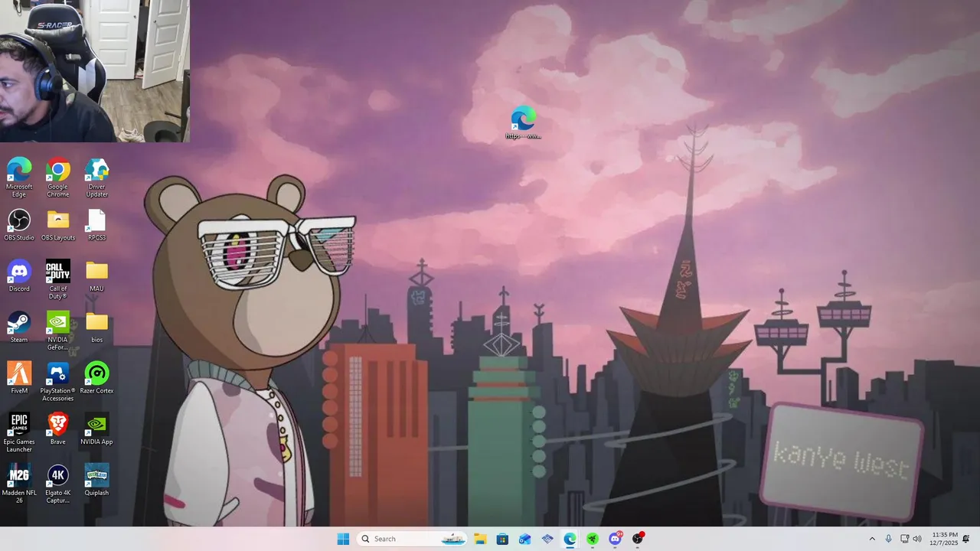Open the notifications bell icon
Image resolution: width=980 pixels, height=551 pixels.
(966, 539)
